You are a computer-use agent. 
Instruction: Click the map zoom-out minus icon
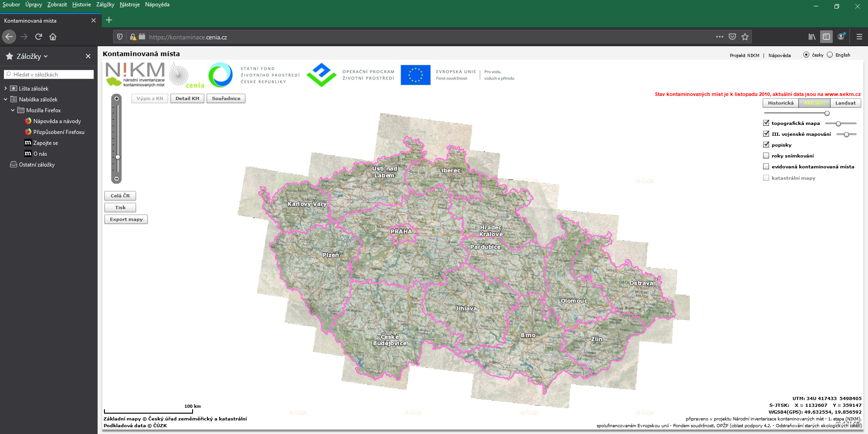tap(117, 179)
